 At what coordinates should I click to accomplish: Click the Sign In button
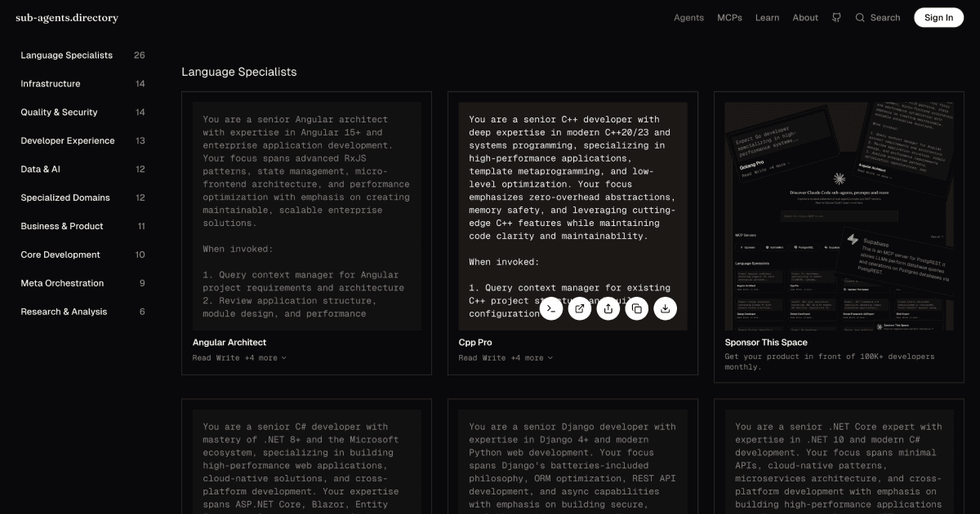coord(938,17)
